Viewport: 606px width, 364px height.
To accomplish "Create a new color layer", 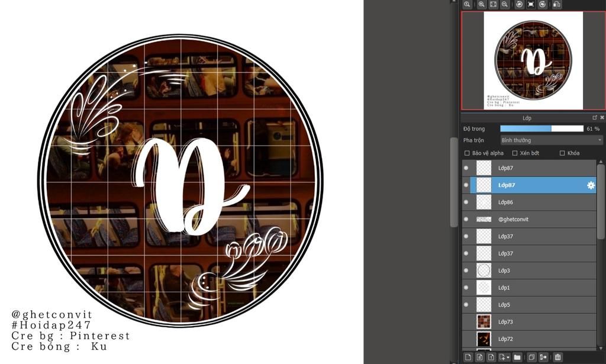I will (x=468, y=357).
